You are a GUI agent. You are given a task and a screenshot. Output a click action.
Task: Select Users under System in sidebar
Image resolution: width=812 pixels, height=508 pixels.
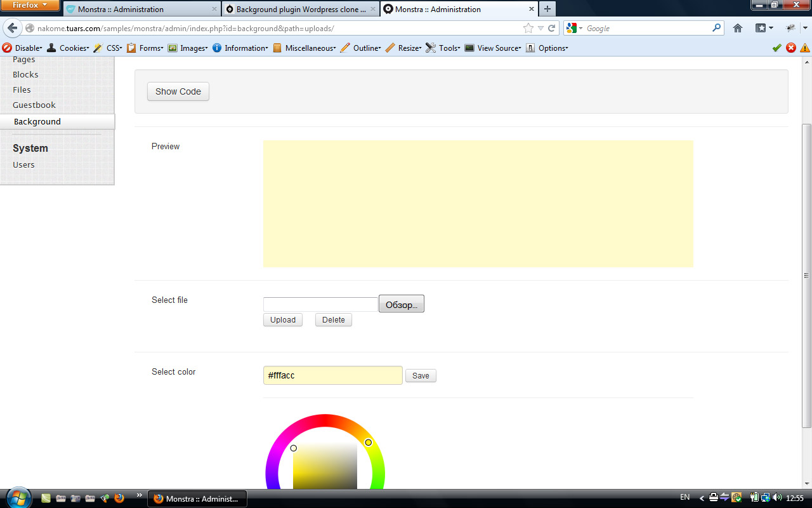[x=23, y=165]
